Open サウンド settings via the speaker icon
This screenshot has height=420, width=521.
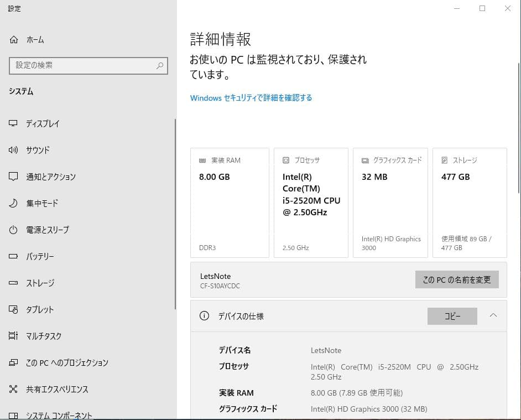click(x=13, y=150)
